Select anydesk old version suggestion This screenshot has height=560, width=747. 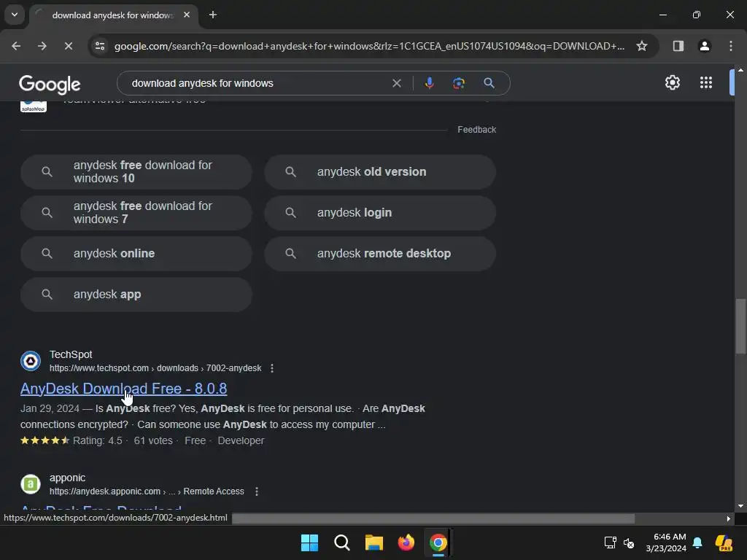coord(380,172)
